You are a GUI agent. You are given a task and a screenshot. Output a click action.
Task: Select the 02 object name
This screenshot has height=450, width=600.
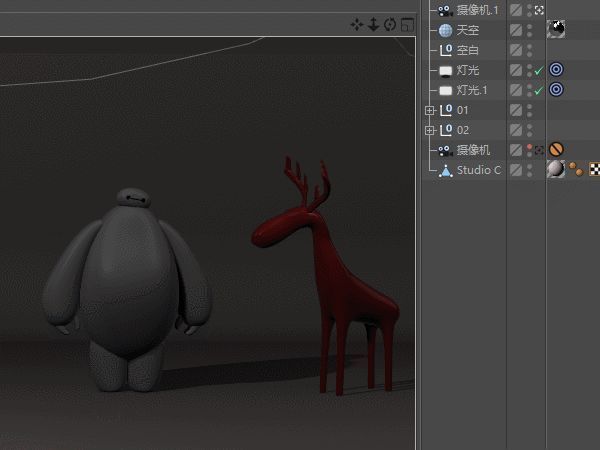463,130
